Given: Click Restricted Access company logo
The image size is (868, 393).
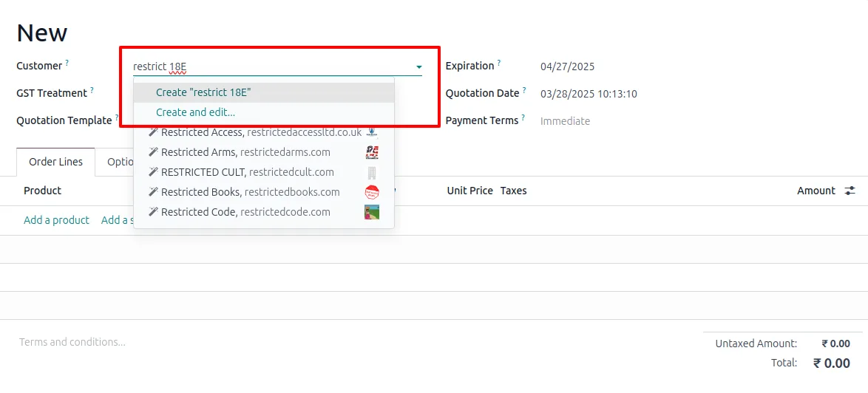Looking at the screenshot, I should click(372, 132).
